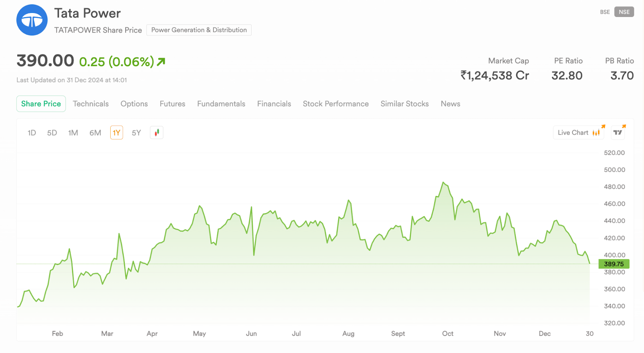This screenshot has width=644, height=353.
Task: Click the Feb label on x-axis
Action: tap(57, 334)
